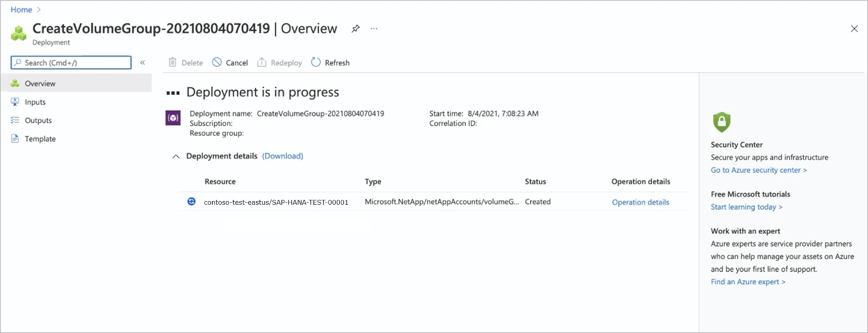Open the more options ellipsis menu
The height and width of the screenshot is (333, 868).
(x=374, y=29)
